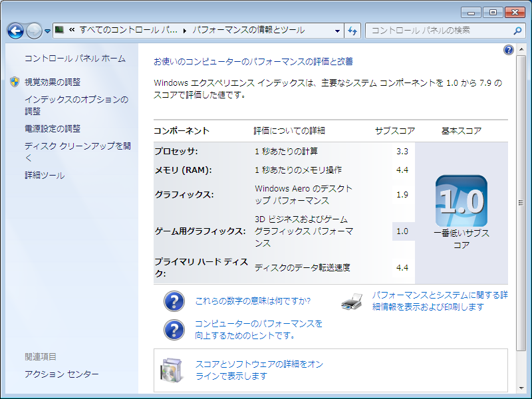
Task: Open the blue help icon at top right
Action: 509,51
